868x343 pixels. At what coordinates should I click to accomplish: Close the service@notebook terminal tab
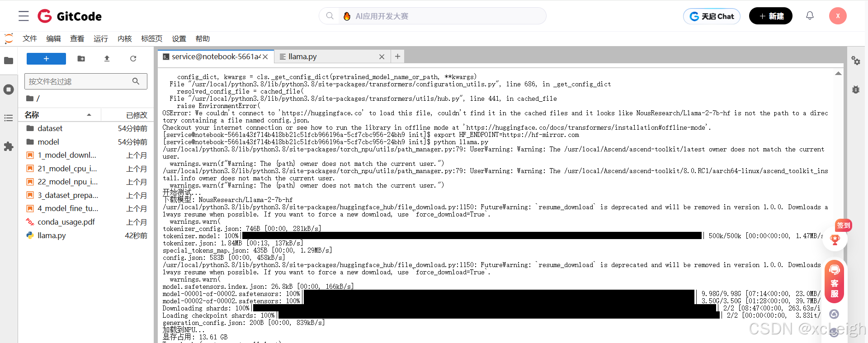coord(265,57)
